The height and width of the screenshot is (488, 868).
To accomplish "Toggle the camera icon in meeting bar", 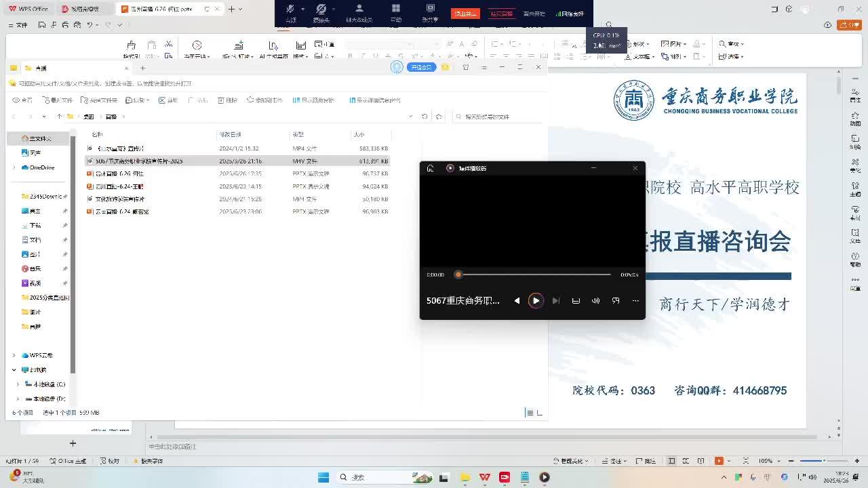I will tap(321, 9).
